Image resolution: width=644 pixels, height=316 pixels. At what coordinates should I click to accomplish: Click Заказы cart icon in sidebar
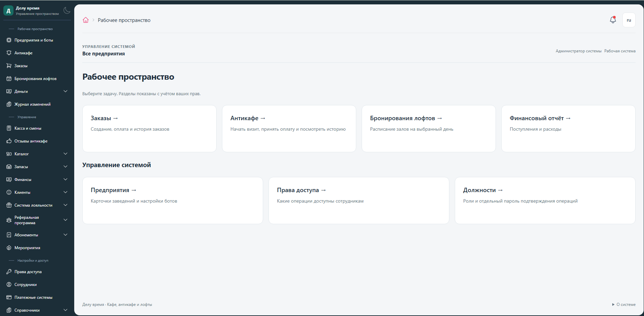[9, 66]
